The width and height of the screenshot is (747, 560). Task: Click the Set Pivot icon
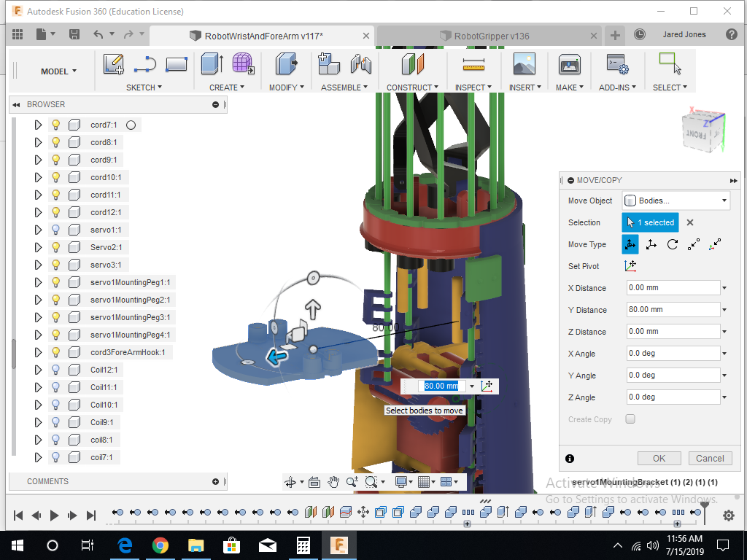point(630,266)
